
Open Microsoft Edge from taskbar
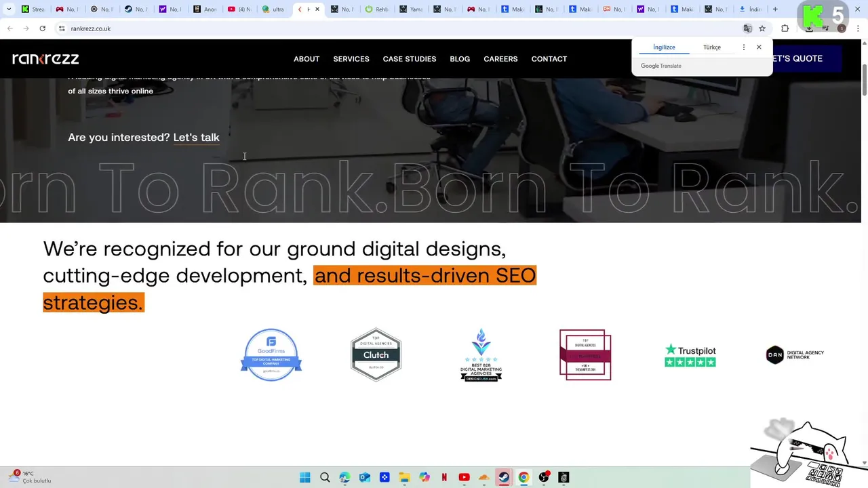coord(344,477)
